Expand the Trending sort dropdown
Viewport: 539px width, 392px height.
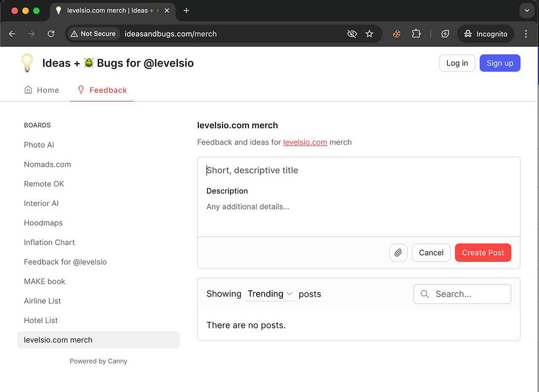(x=269, y=294)
